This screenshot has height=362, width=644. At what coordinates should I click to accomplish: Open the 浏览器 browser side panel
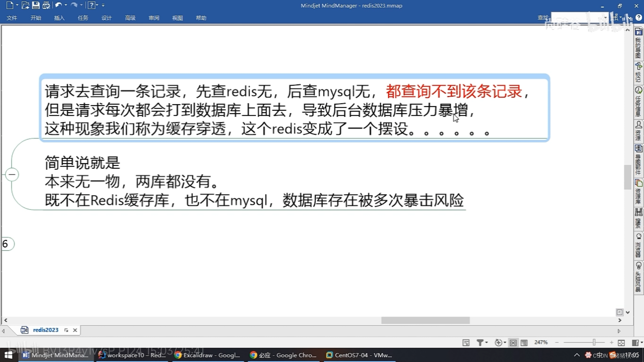[638, 245]
